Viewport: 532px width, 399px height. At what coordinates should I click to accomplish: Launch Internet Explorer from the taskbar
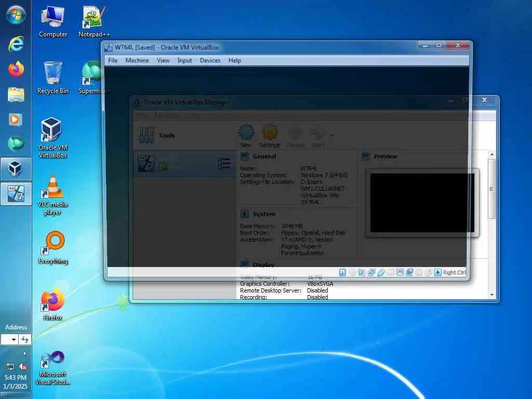click(16, 44)
